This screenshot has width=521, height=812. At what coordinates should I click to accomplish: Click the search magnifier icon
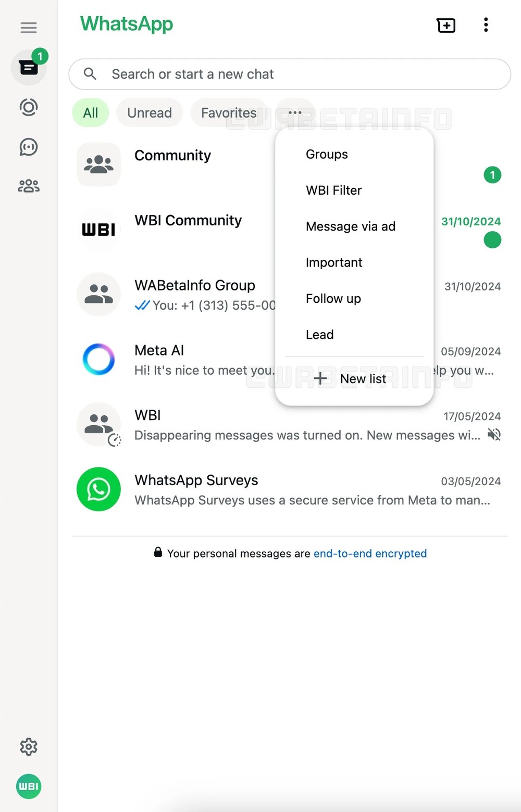[x=90, y=74]
